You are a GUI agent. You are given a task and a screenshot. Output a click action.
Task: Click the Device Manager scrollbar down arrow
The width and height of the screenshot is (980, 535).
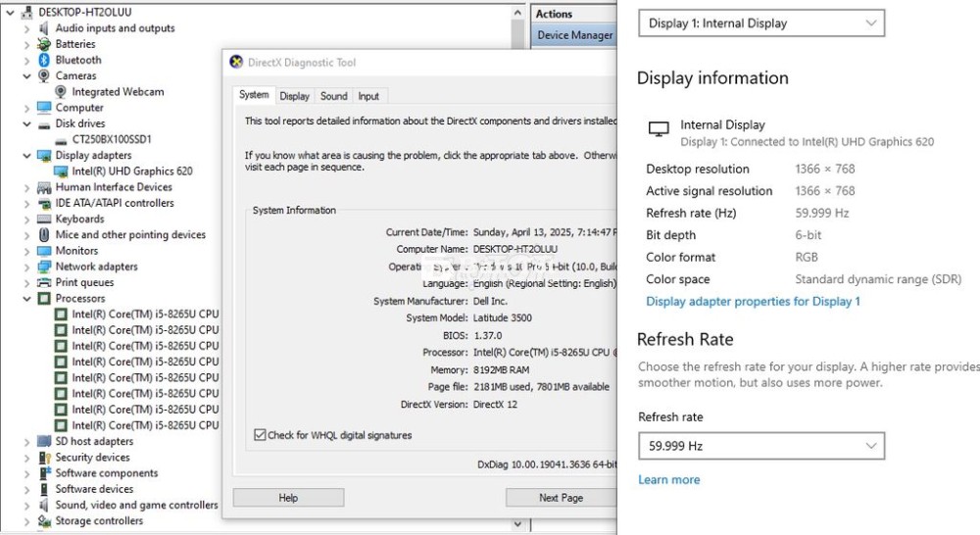point(517,524)
